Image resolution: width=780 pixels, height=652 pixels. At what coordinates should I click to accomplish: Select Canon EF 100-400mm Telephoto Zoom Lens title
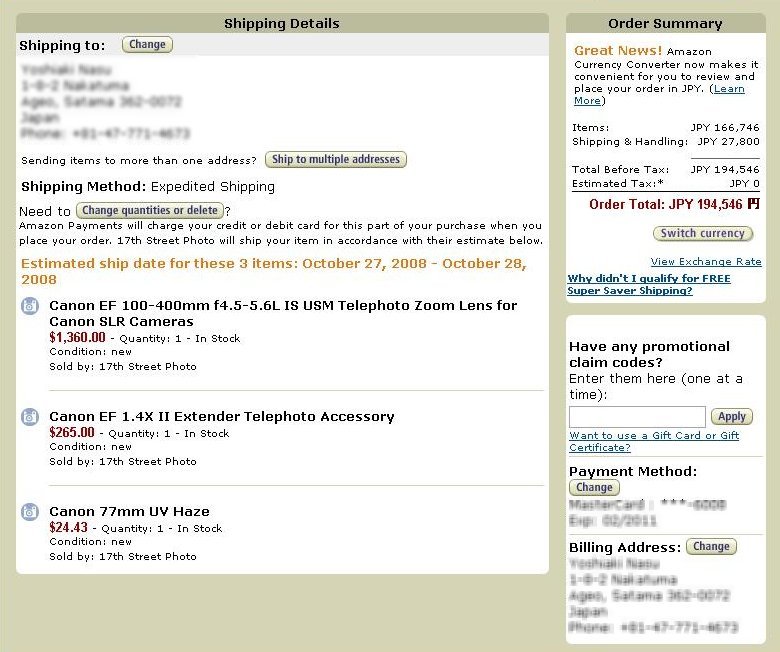(x=283, y=313)
